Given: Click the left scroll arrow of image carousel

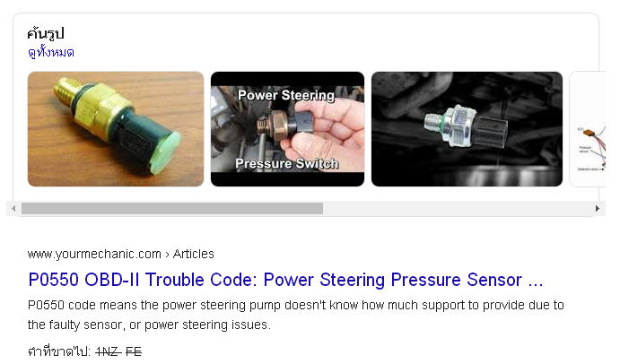Looking at the screenshot, I should pyautogui.click(x=13, y=208).
